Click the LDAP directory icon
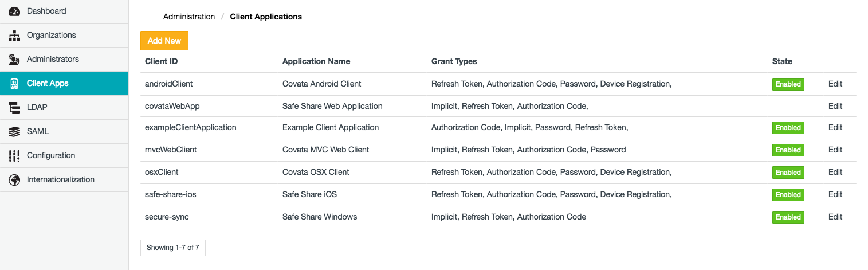Image resolution: width=868 pixels, height=270 pixels. tap(14, 108)
